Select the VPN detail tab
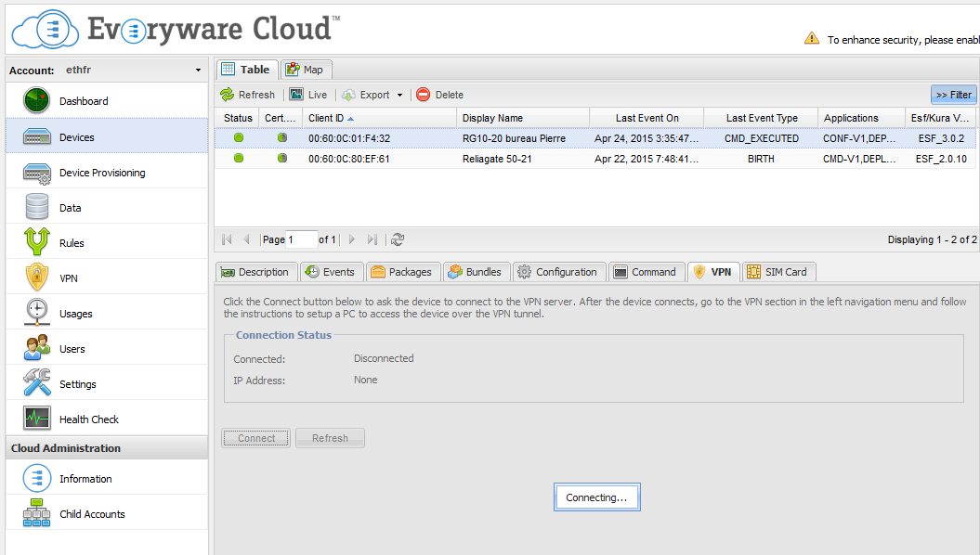The image size is (980, 555). (713, 272)
